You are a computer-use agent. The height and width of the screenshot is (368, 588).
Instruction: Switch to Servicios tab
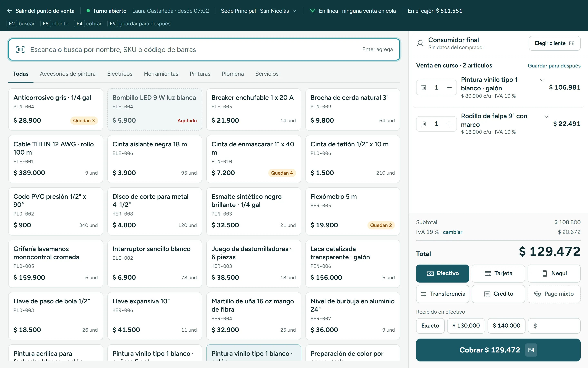click(x=267, y=74)
